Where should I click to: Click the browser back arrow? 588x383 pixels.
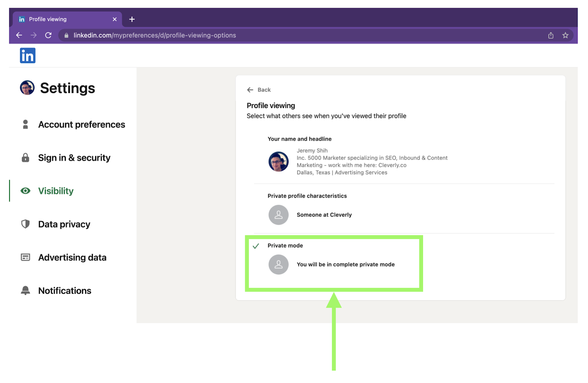tap(19, 35)
